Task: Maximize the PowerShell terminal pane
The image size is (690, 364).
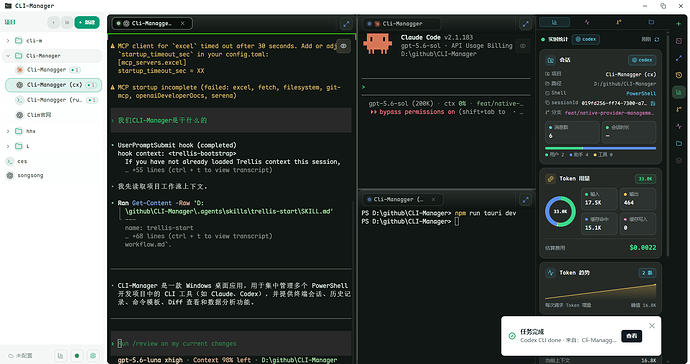Action: point(525,200)
